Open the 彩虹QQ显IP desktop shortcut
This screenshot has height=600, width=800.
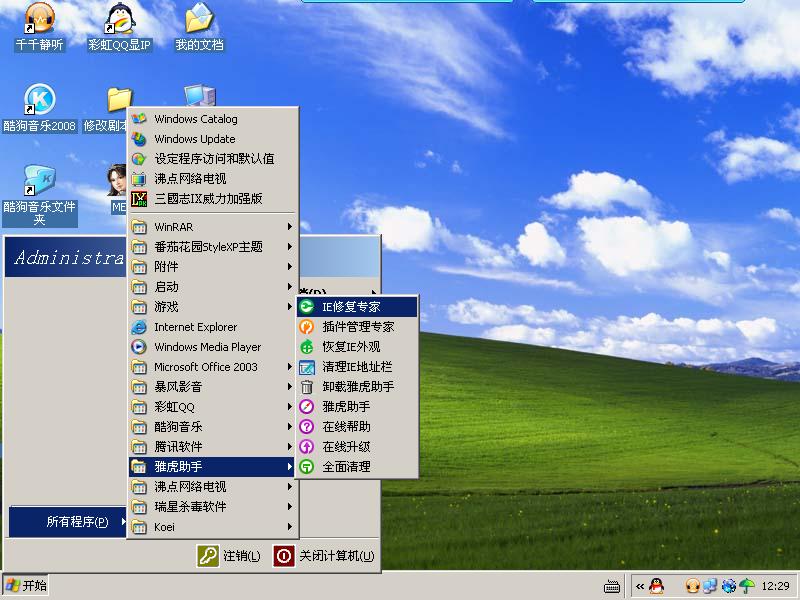click(x=119, y=18)
